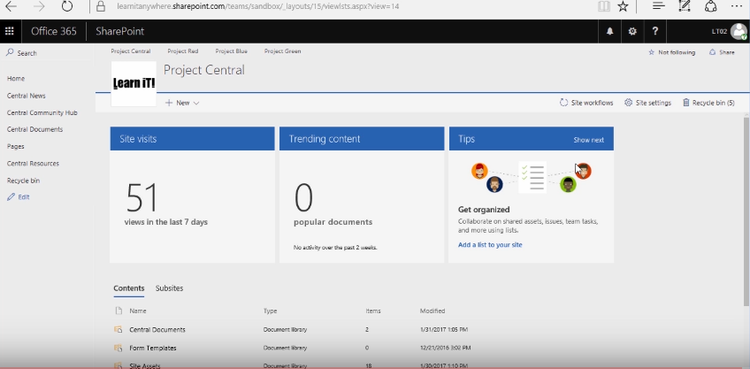The image size is (750, 369).
Task: Click the web note pen icon
Action: [x=684, y=6]
